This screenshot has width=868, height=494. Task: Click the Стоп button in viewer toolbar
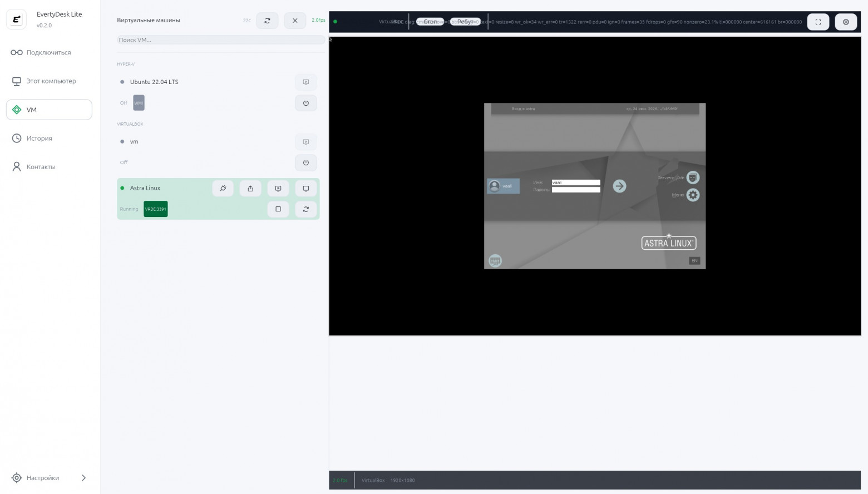[x=430, y=22]
